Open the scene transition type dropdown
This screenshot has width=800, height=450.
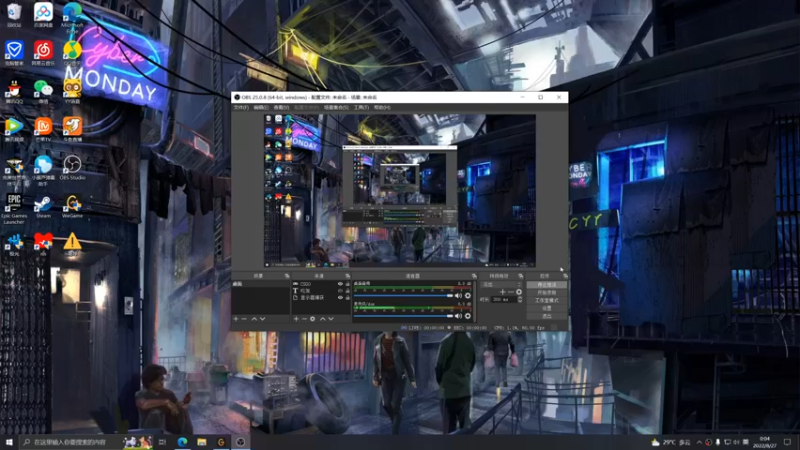tap(502, 285)
